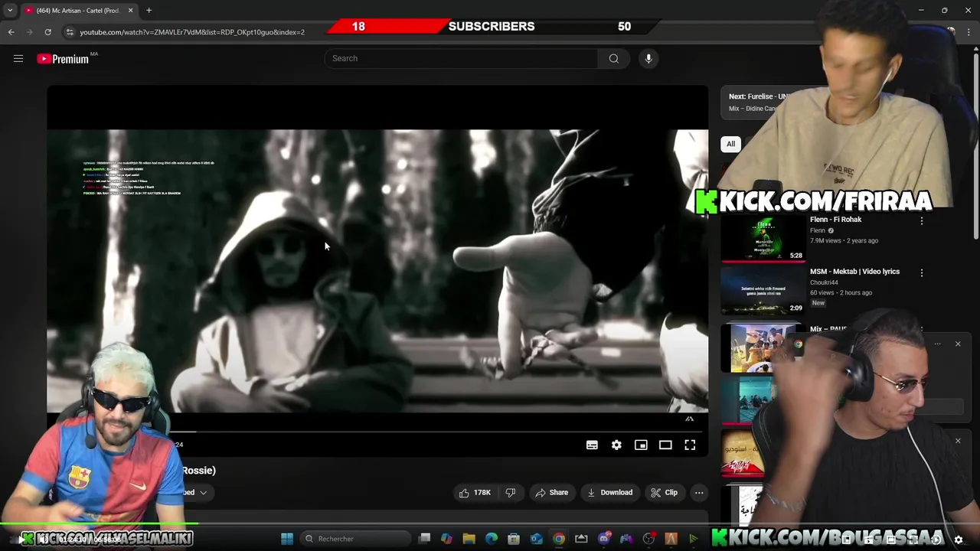Open the Windows Start menu
The width and height of the screenshot is (980, 551).
point(286,539)
